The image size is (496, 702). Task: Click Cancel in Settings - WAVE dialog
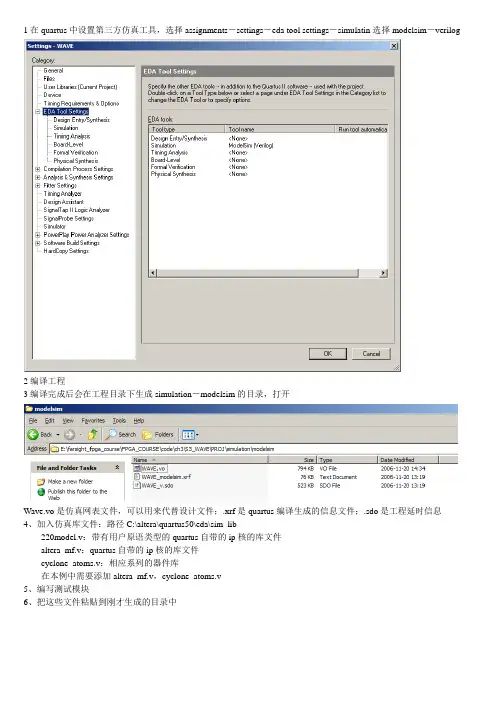pyautogui.click(x=371, y=354)
